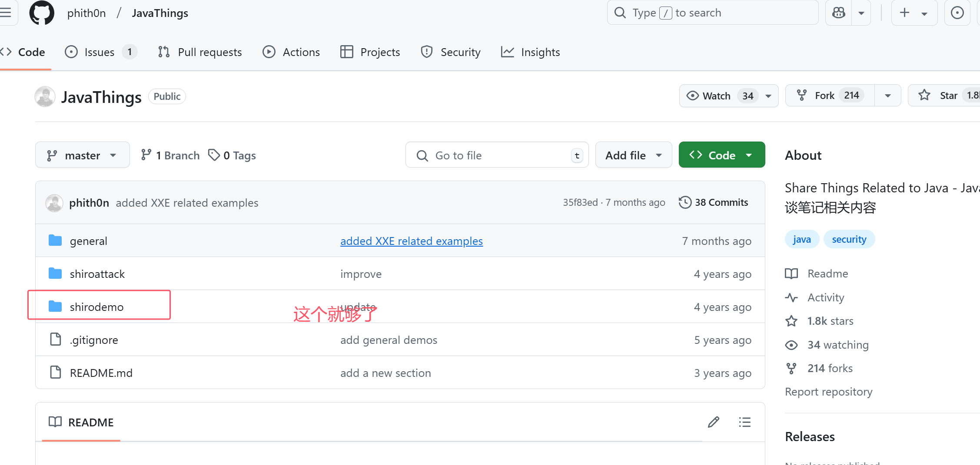Screen dimensions: 980x465
Task: Click the Go to file search field
Action: 495,155
